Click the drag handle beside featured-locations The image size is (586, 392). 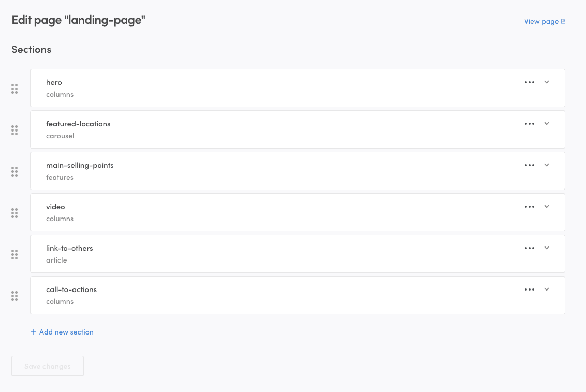[14, 130]
